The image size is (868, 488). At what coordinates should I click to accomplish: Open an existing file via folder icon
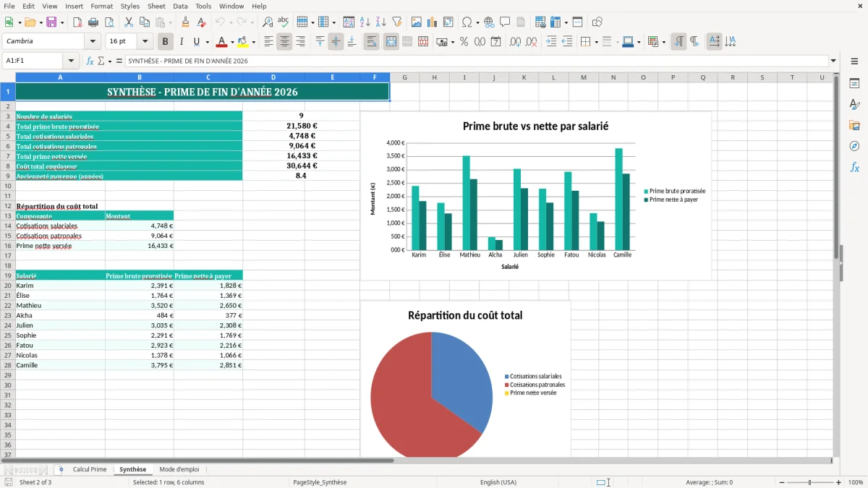tap(29, 22)
